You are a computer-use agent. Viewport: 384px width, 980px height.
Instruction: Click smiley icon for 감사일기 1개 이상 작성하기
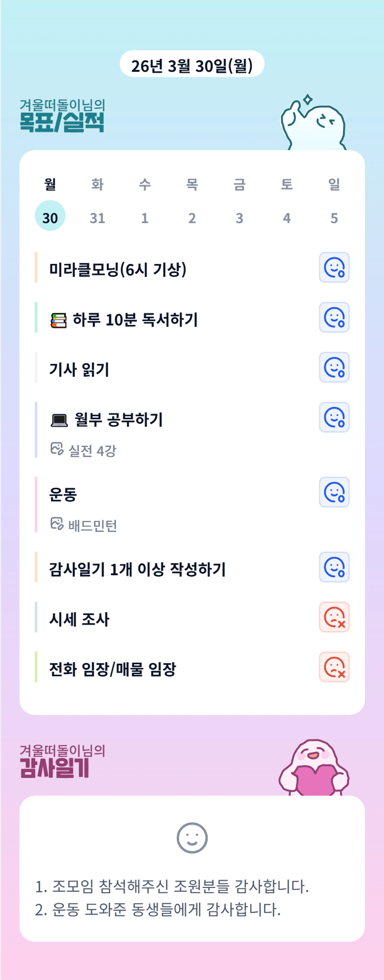click(x=334, y=567)
